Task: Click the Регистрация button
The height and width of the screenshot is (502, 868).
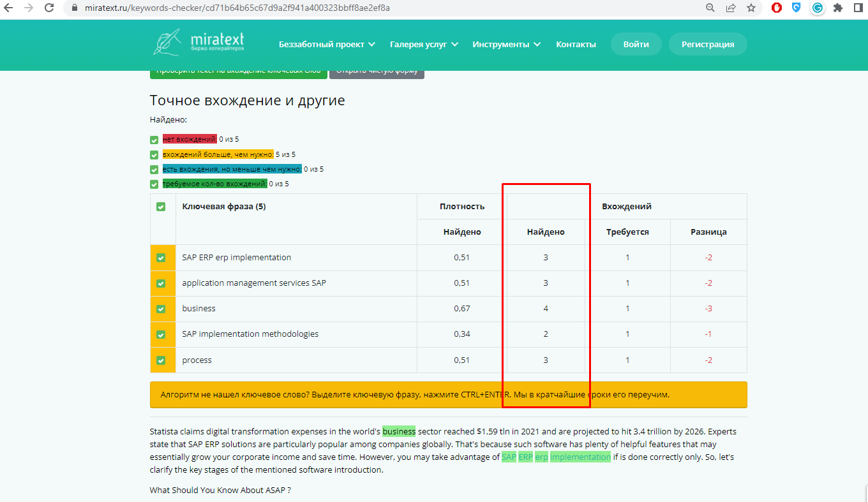Action: 708,44
